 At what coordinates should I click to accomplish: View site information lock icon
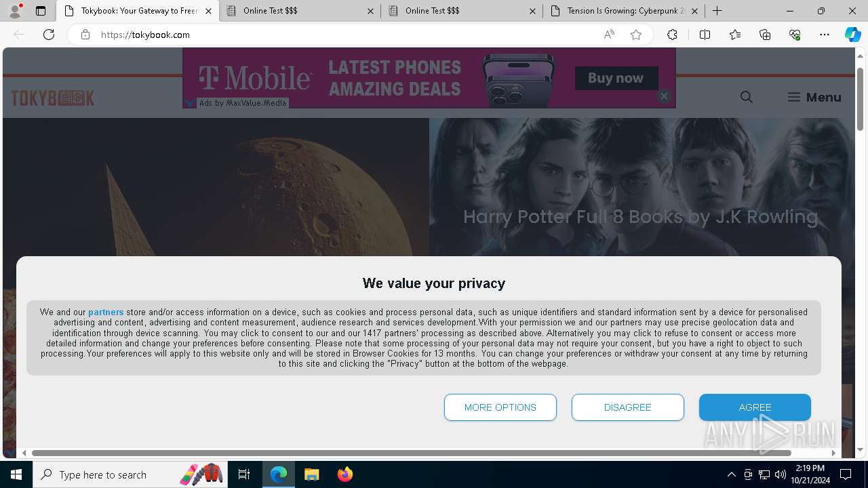pyautogui.click(x=85, y=35)
